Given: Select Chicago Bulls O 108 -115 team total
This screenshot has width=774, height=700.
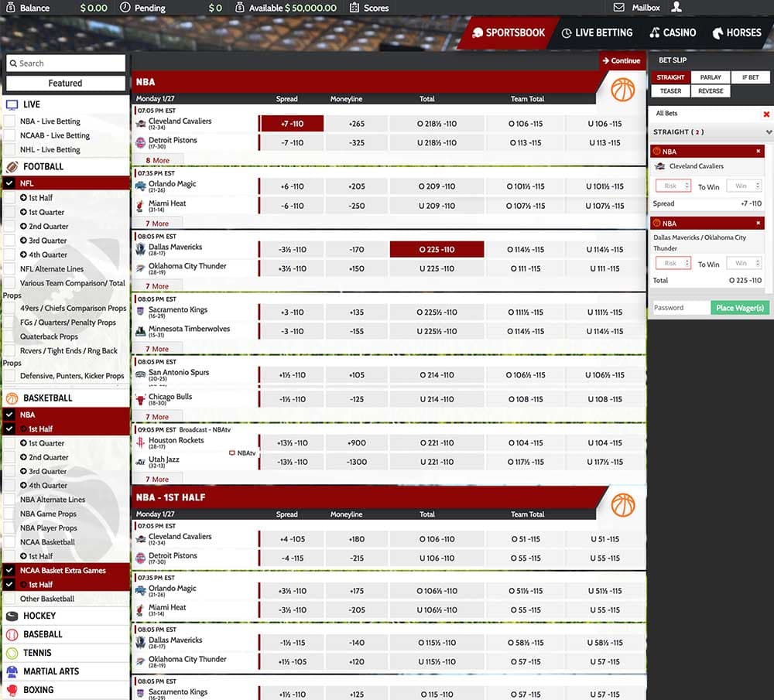Looking at the screenshot, I should [x=526, y=399].
